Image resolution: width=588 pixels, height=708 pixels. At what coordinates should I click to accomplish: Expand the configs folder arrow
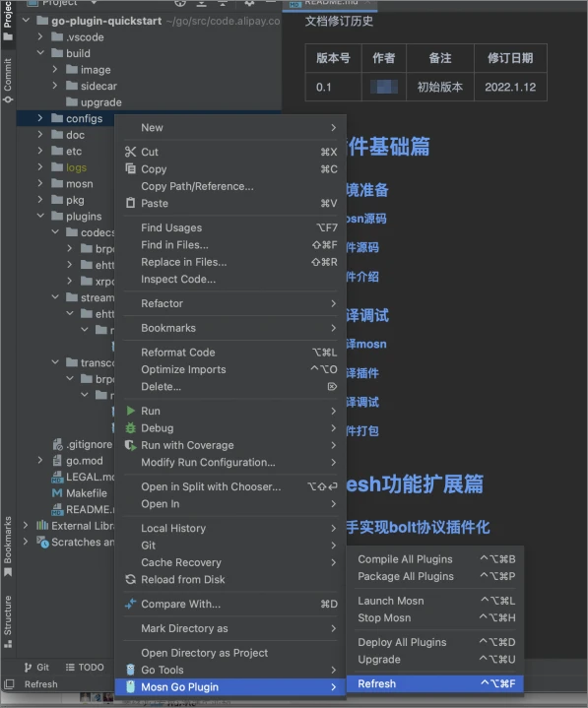click(x=40, y=118)
